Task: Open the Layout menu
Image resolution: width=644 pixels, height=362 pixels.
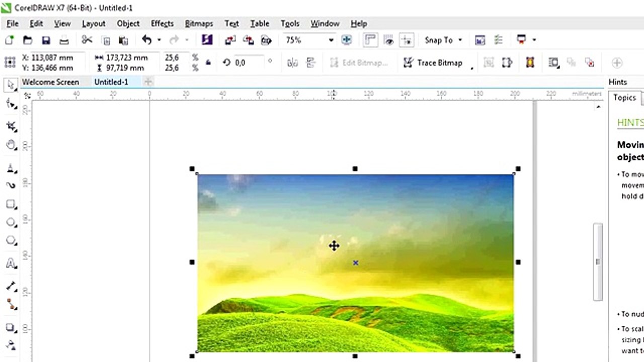Action: click(x=94, y=24)
